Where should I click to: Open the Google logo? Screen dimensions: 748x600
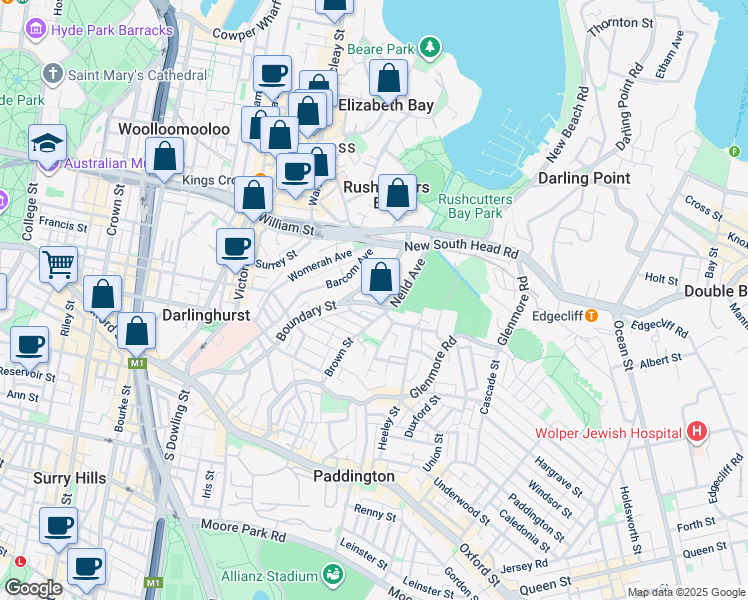point(34,588)
